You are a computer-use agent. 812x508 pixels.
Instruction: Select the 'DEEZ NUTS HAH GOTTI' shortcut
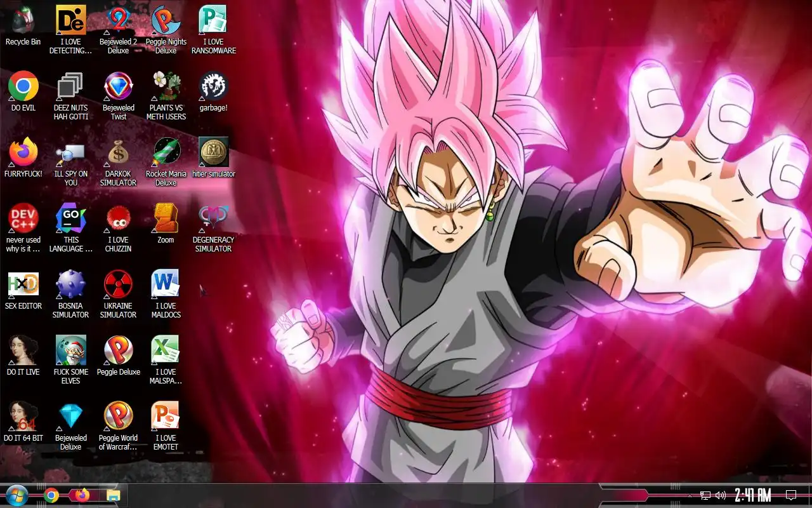pos(70,96)
